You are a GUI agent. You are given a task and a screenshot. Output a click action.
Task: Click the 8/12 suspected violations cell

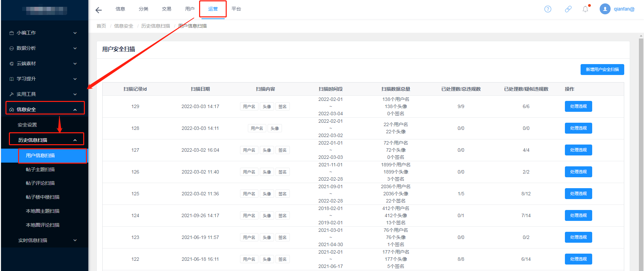[x=526, y=194]
